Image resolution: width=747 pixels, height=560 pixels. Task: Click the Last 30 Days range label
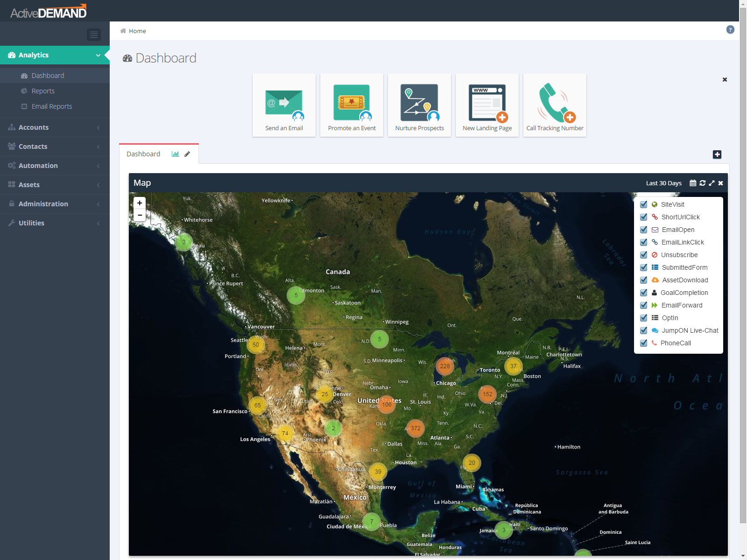pos(663,183)
